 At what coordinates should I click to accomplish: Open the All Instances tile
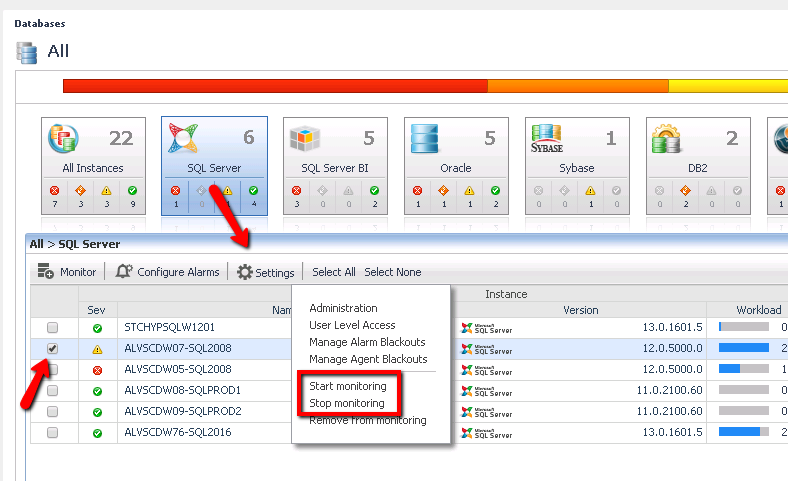pyautogui.click(x=93, y=166)
